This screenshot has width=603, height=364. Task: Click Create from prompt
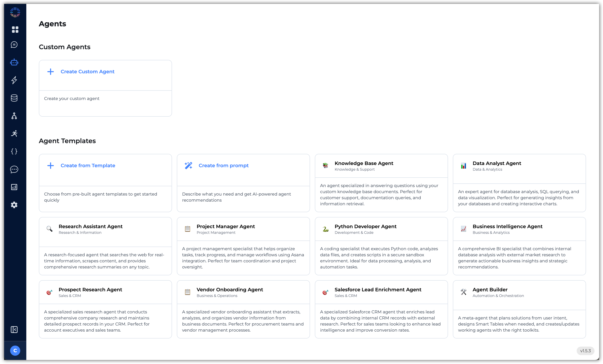223,165
